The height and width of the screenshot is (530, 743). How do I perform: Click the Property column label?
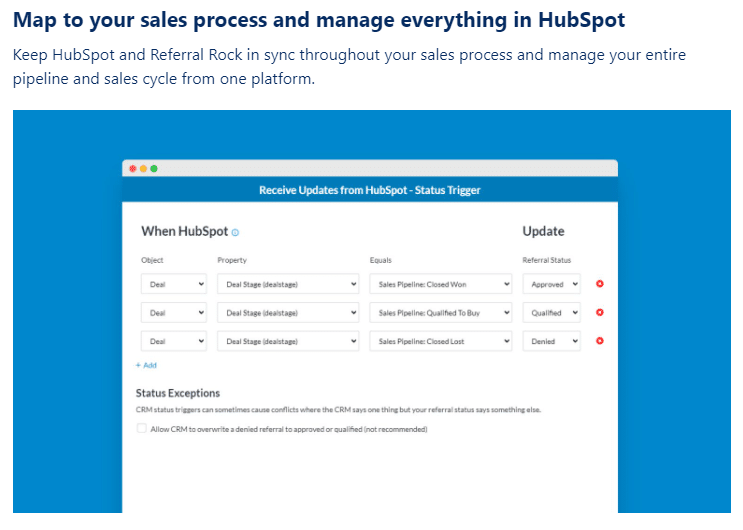[x=232, y=260]
